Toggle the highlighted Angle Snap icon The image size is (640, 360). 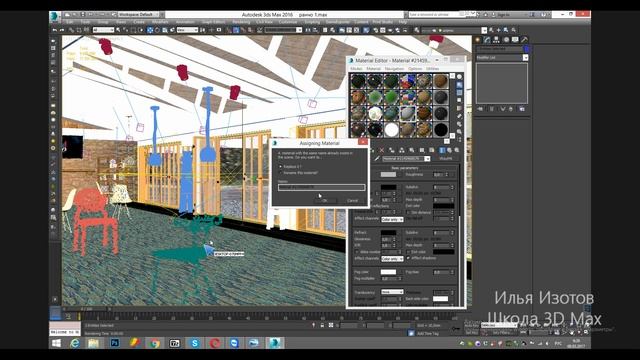236,30
